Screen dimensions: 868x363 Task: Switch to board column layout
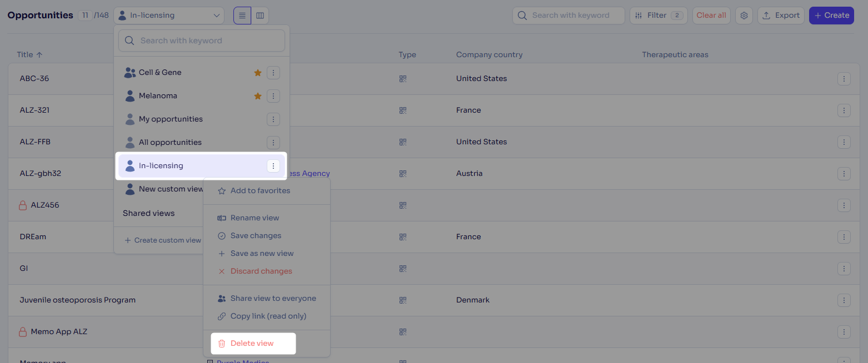260,16
